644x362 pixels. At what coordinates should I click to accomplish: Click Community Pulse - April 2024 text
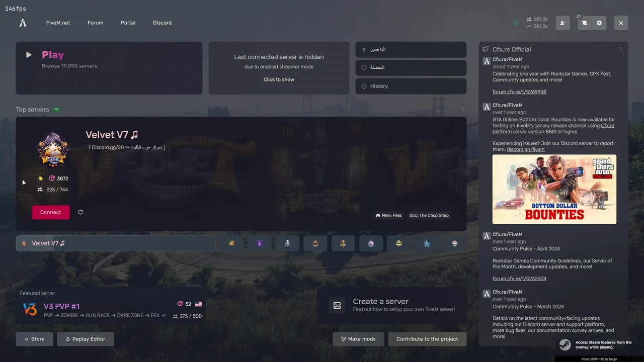526,249
